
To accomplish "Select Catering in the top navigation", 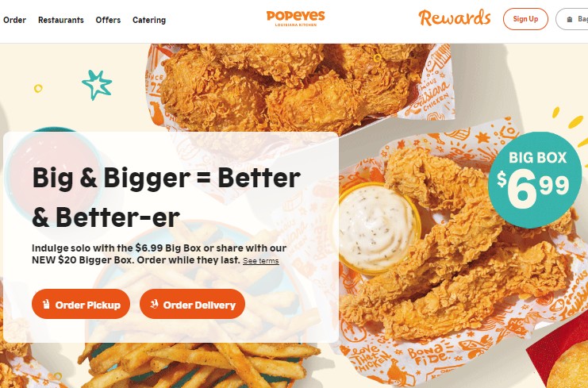I will coord(149,20).
